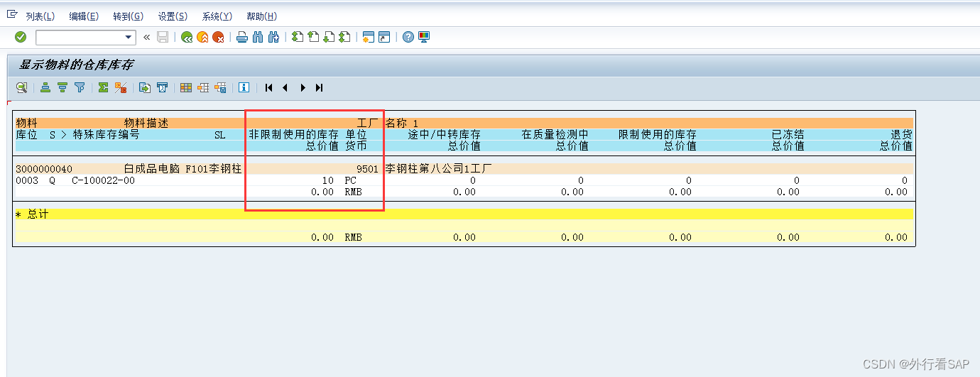Click the unit value PC
The width and height of the screenshot is (980, 377).
351,180
